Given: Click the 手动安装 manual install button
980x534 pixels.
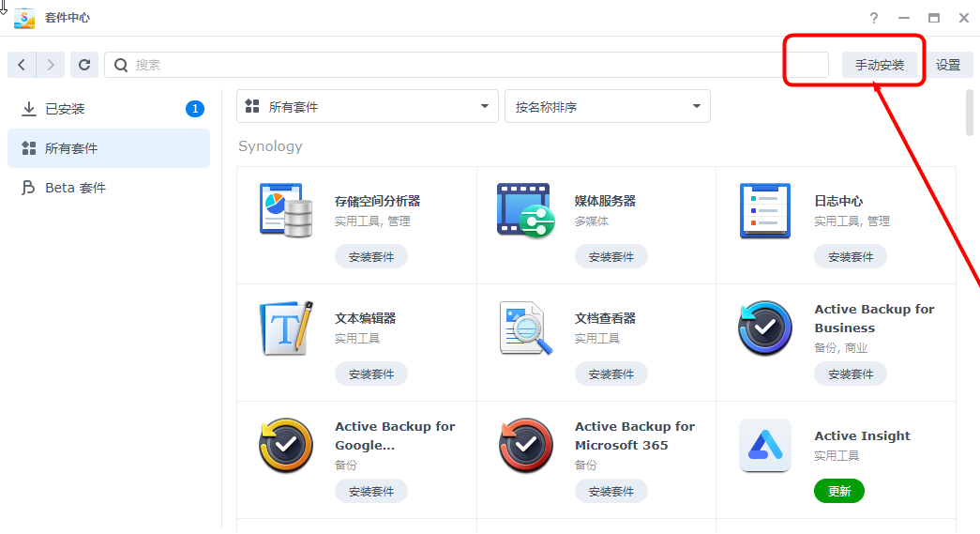Looking at the screenshot, I should (880, 65).
